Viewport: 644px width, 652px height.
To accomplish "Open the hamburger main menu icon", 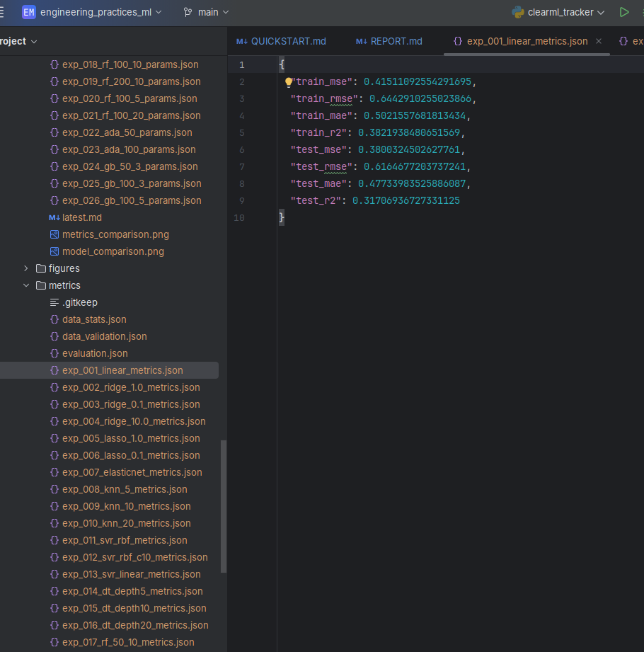I will click(2, 12).
